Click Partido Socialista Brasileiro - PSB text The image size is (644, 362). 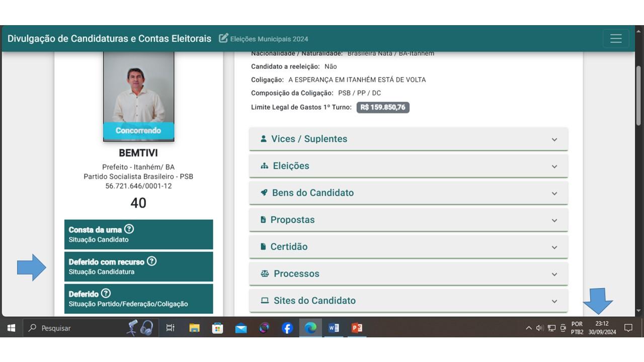(x=138, y=176)
